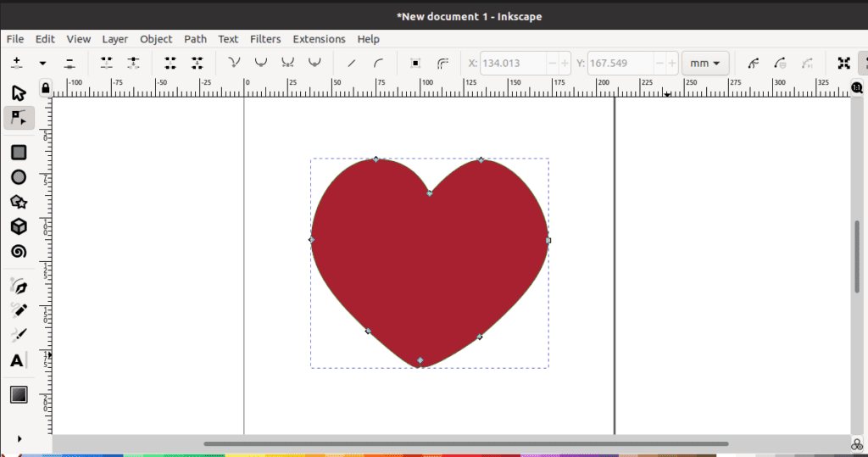Viewport: 868px width, 457px height.
Task: Select the Ellipse tool
Action: [x=19, y=177]
